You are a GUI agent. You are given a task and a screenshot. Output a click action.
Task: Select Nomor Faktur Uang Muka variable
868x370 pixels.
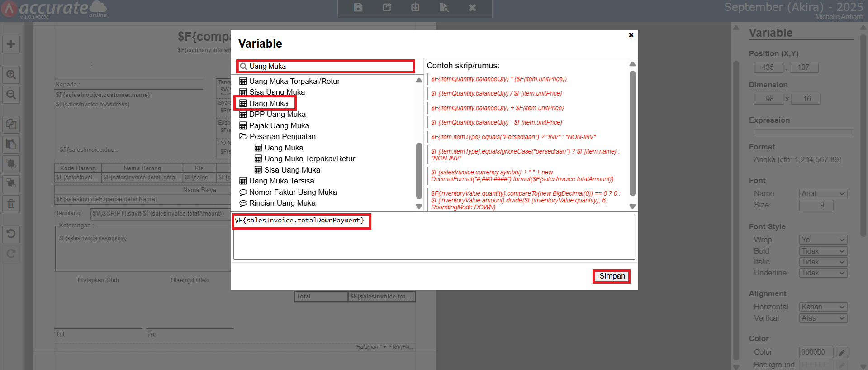coord(293,192)
